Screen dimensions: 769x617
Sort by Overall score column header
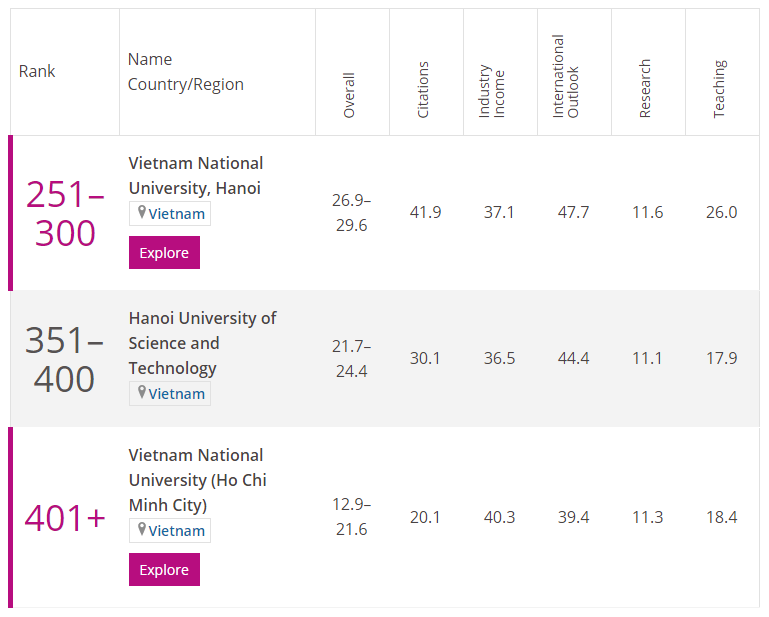349,95
